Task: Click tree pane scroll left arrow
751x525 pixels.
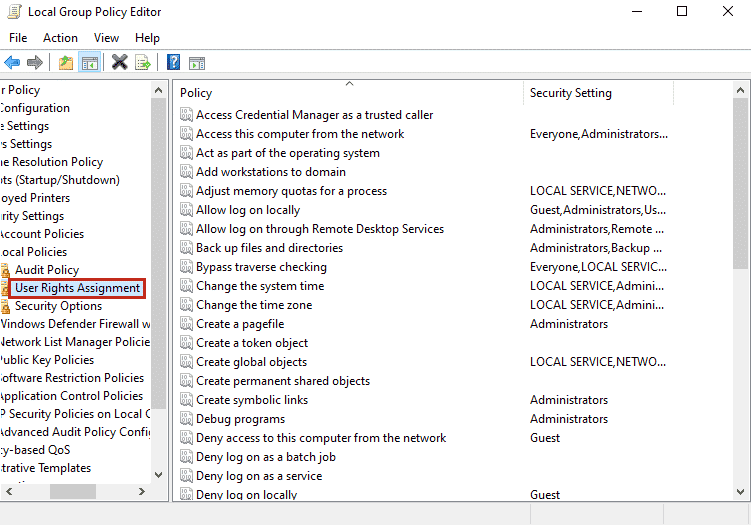Action: coord(9,491)
